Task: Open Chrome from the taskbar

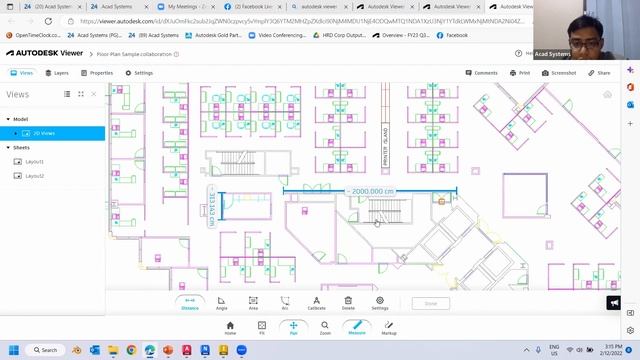Action: point(131,350)
